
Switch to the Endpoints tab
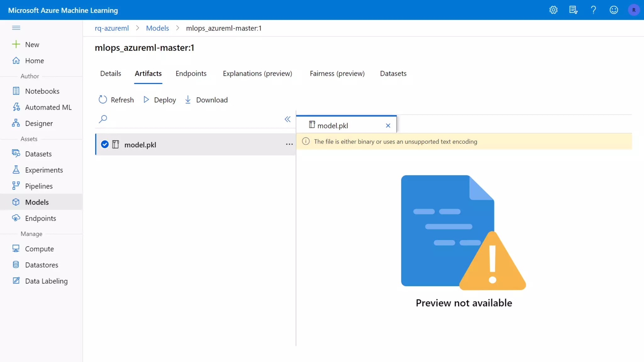[191, 74]
